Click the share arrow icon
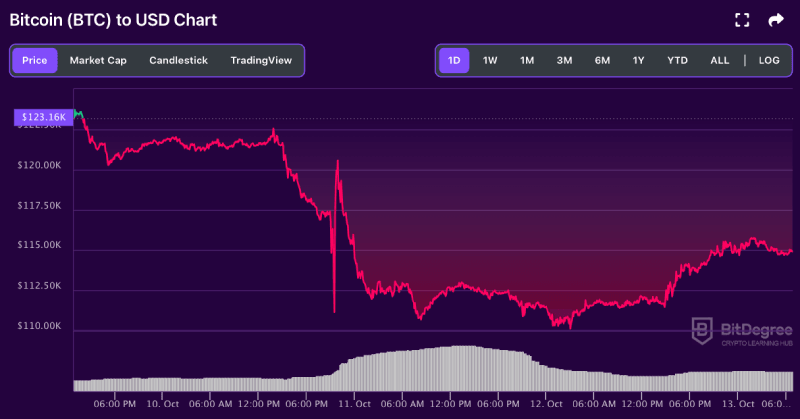Screen dimensions: 800x419 tap(776, 20)
